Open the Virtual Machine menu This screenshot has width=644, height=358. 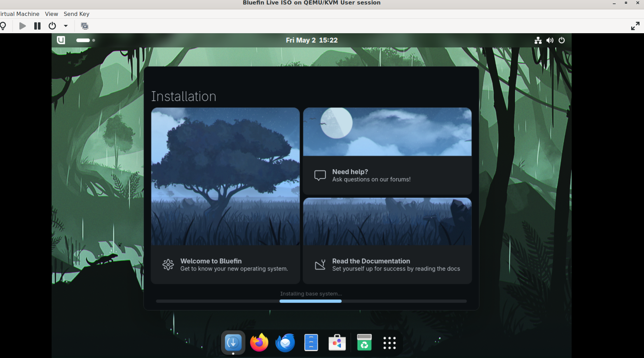click(20, 14)
